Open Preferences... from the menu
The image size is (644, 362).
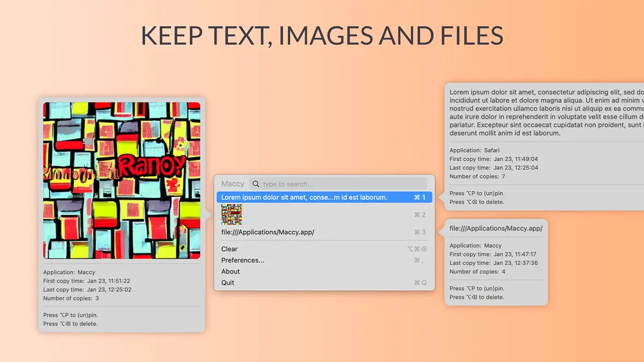pyautogui.click(x=243, y=260)
